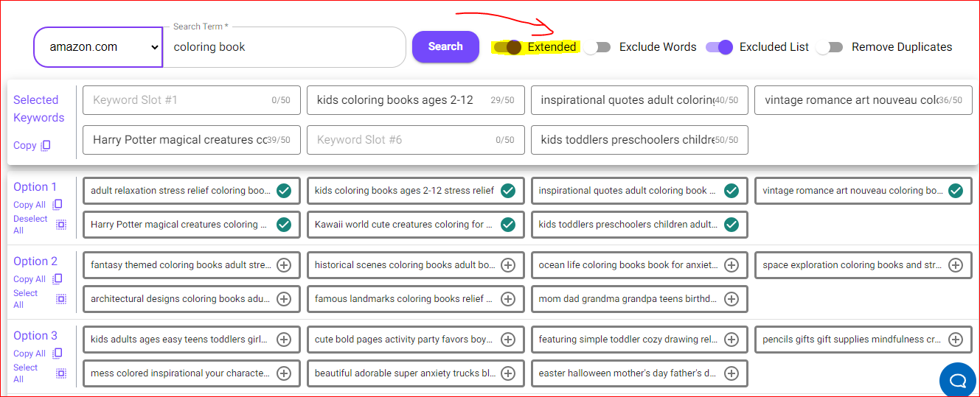Click the purple Search button
This screenshot has height=397, width=980.
click(x=445, y=46)
